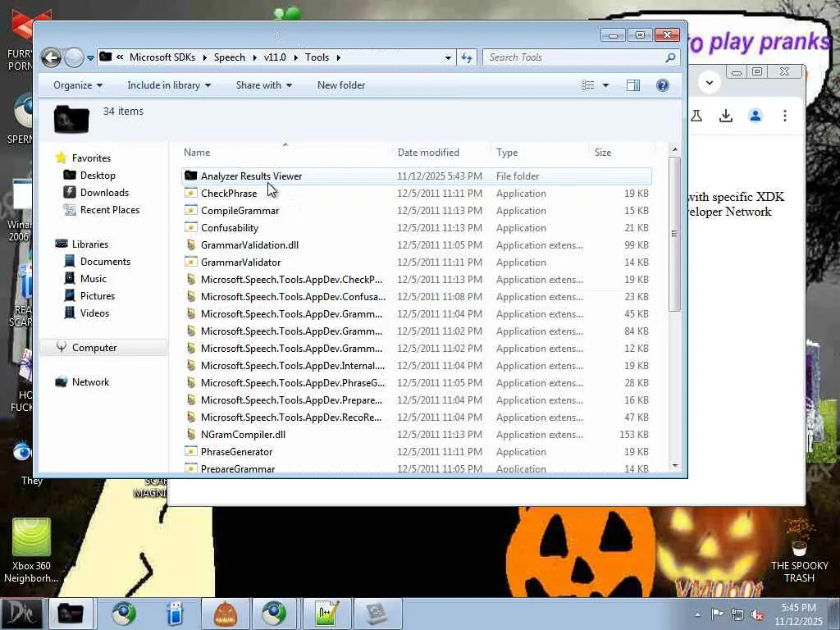Sort by the Type column header
Viewport: 840px width, 630px height.
tap(507, 152)
